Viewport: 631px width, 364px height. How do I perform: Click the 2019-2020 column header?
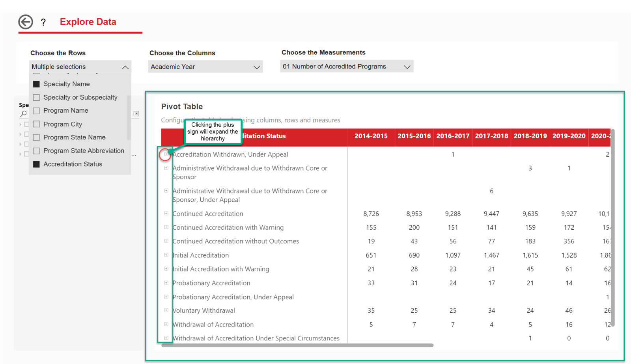[x=569, y=136]
